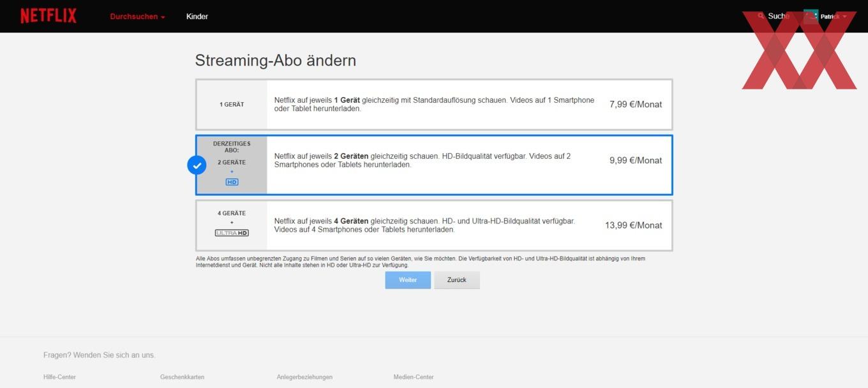Select the 1 Gerät plan
Screen dimensions: 868x388
[x=434, y=105]
